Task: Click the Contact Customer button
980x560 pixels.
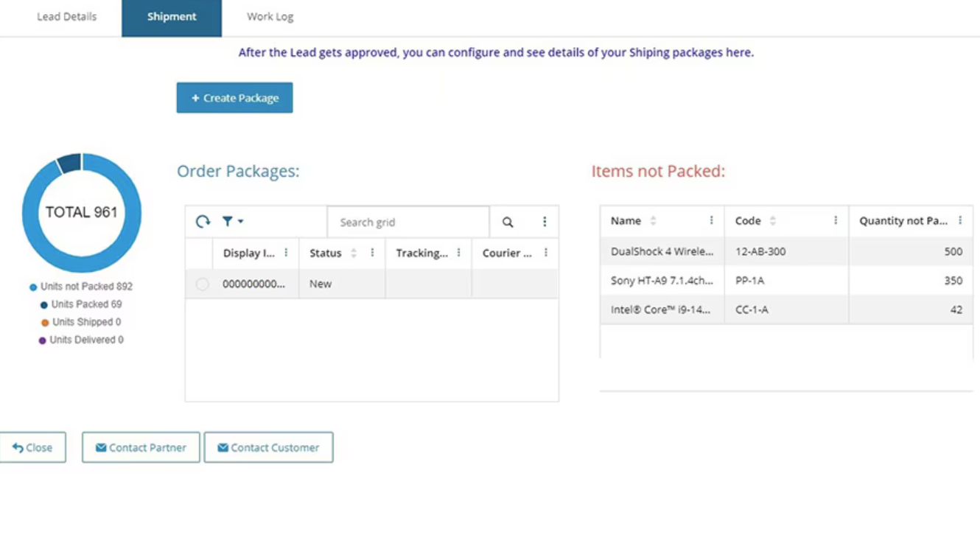Action: coord(268,447)
